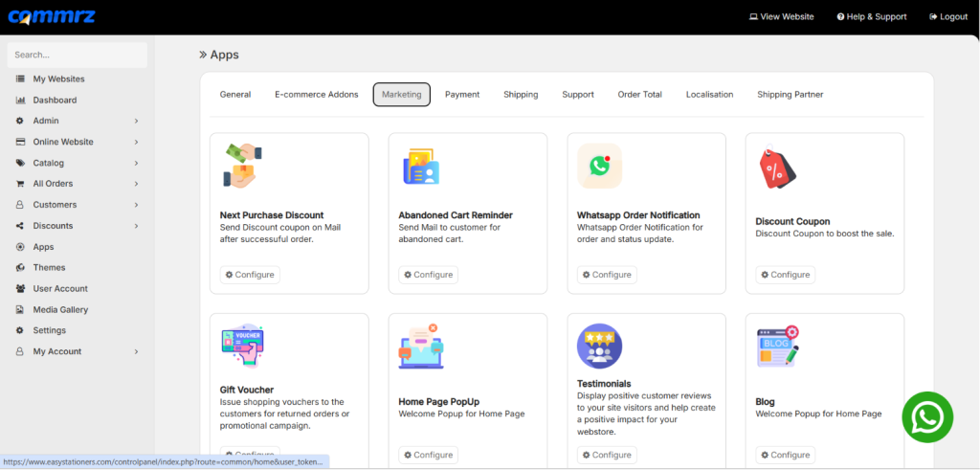This screenshot has height=470, width=980.
Task: Click the All Orders cart icon
Action: pos(20,184)
